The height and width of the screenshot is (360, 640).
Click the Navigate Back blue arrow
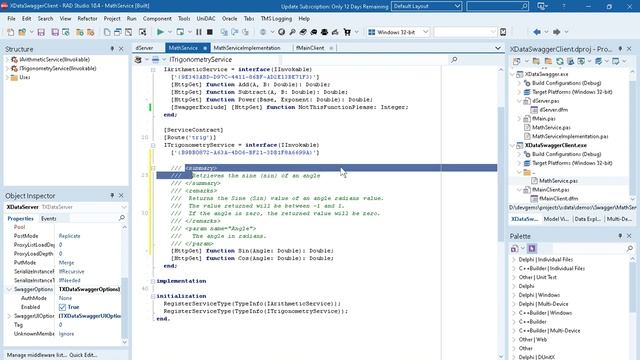point(537,32)
